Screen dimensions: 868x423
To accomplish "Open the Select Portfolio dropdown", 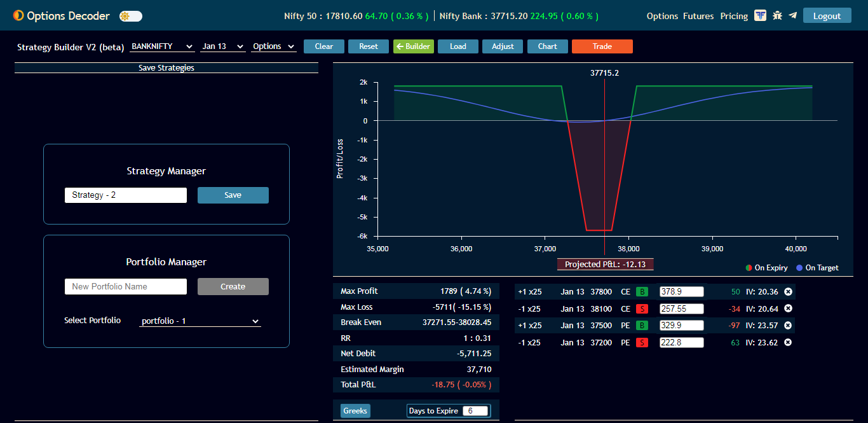I will pyautogui.click(x=200, y=321).
